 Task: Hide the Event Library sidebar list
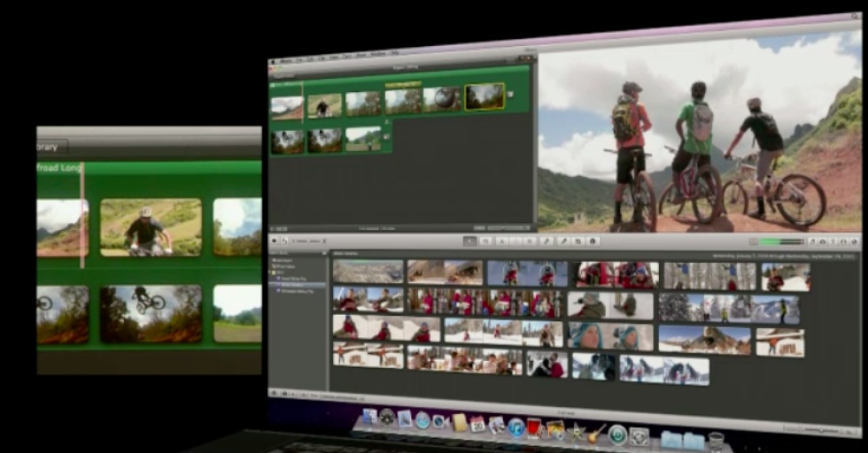275,392
